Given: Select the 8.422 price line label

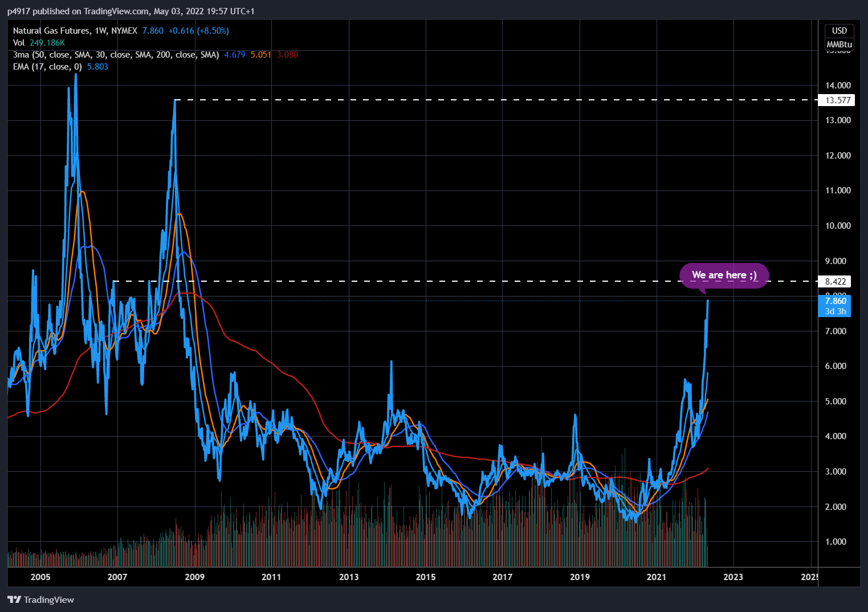Looking at the screenshot, I should (836, 281).
